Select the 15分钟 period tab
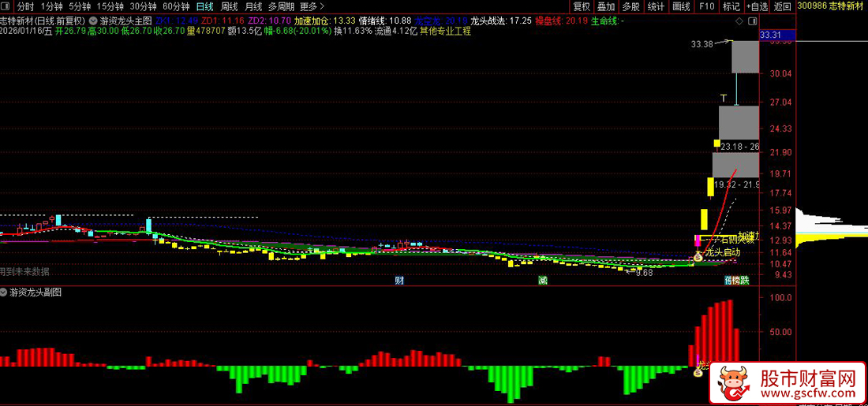 pyautogui.click(x=110, y=6)
